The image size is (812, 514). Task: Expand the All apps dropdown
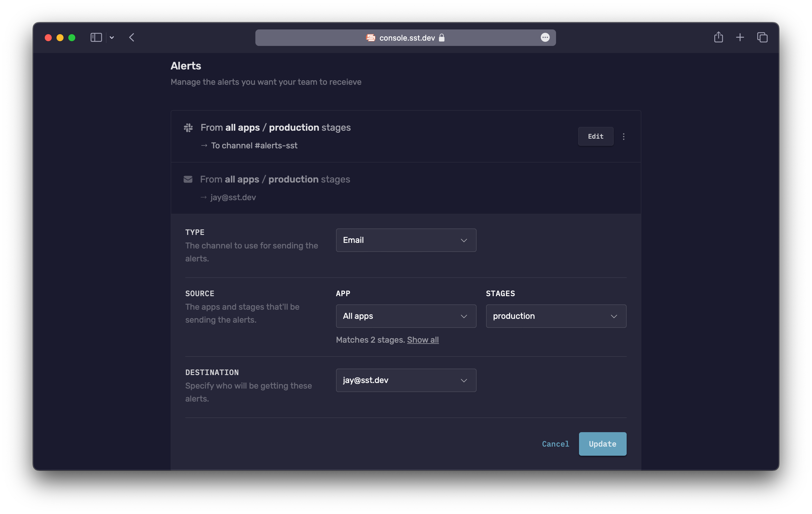[x=406, y=316]
